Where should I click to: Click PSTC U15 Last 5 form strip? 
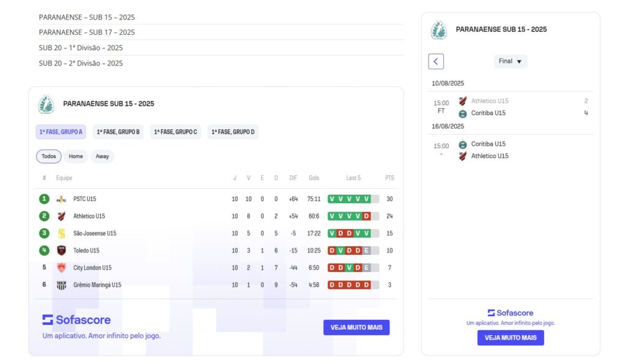(x=353, y=199)
